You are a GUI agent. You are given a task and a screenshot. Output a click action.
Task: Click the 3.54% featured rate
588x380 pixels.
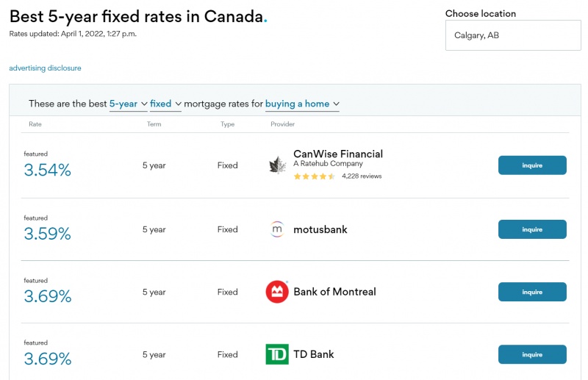point(48,170)
